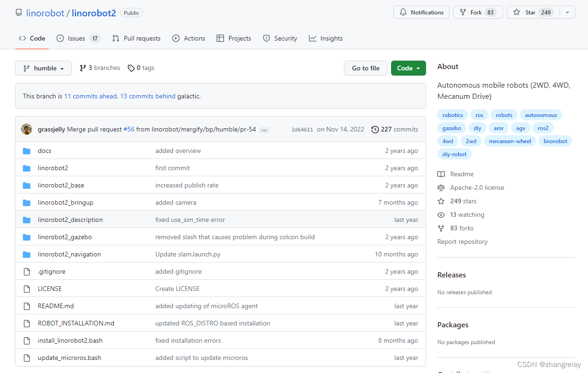Click the scale icon beside Apache-2.0 license

(441, 187)
